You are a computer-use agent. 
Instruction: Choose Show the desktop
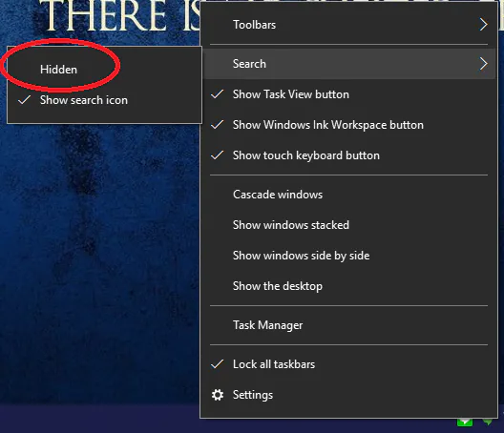tap(349, 286)
